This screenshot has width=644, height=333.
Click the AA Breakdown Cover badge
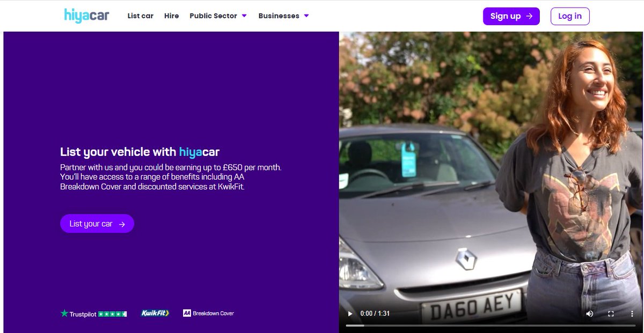[208, 313]
